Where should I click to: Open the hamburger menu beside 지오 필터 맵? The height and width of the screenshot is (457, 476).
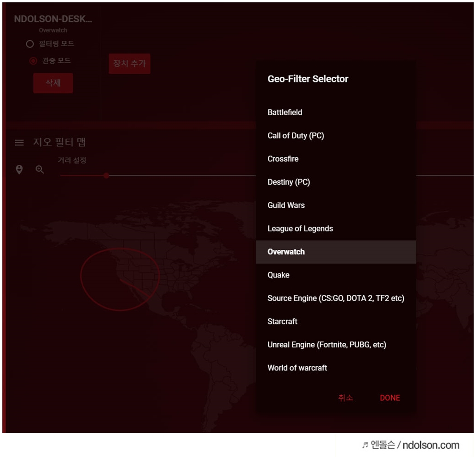(19, 142)
